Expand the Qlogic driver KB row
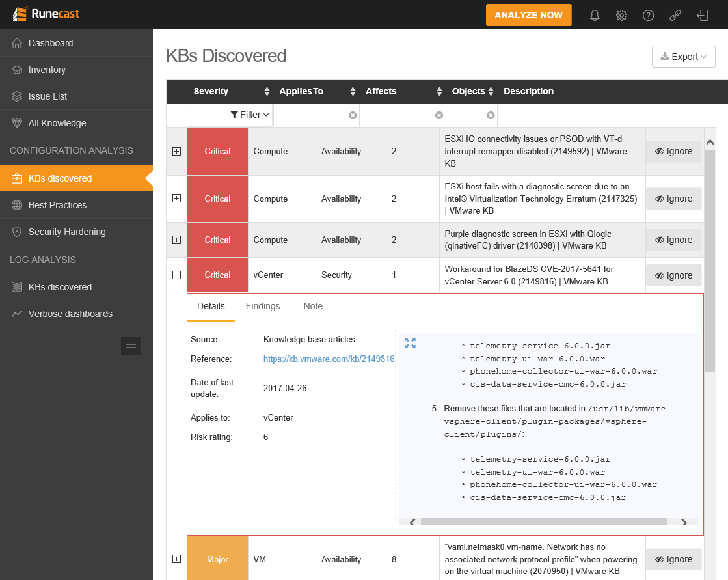Image resolution: width=728 pixels, height=580 pixels. point(176,240)
